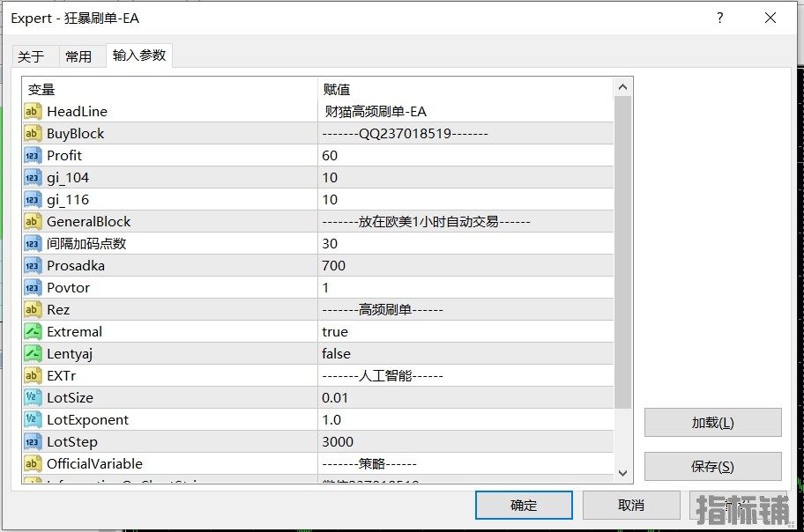Select the Prosadka value 700
The image size is (804, 532).
pos(334,265)
